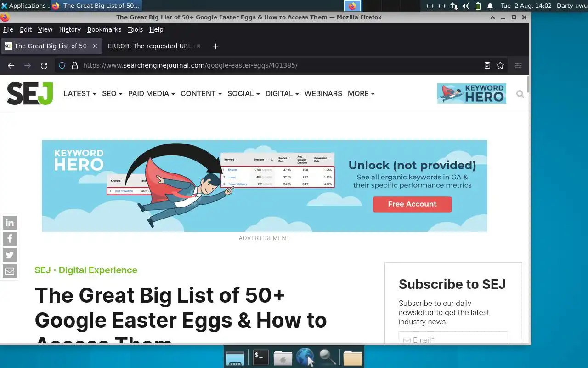
Task: Close The Great Big List tab
Action: coord(95,46)
